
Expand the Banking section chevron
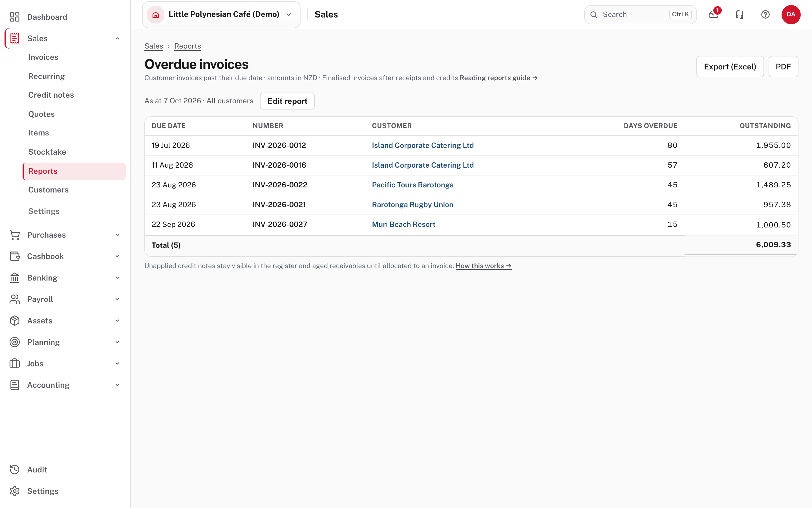pyautogui.click(x=118, y=278)
